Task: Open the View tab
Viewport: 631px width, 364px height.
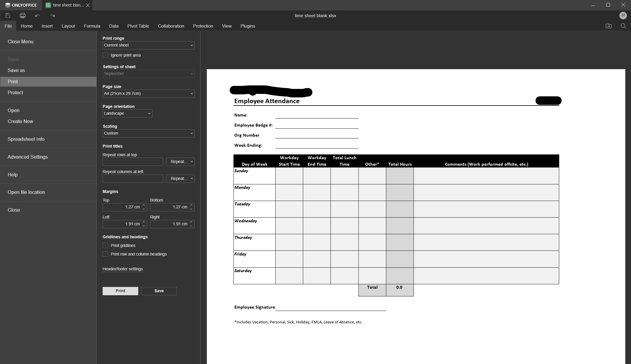Action: [227, 26]
